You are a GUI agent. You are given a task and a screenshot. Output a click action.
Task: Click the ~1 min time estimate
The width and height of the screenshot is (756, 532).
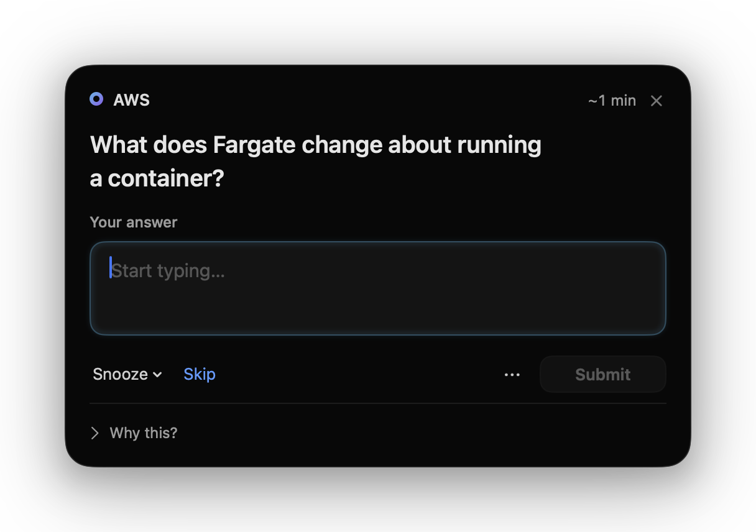pyautogui.click(x=612, y=101)
